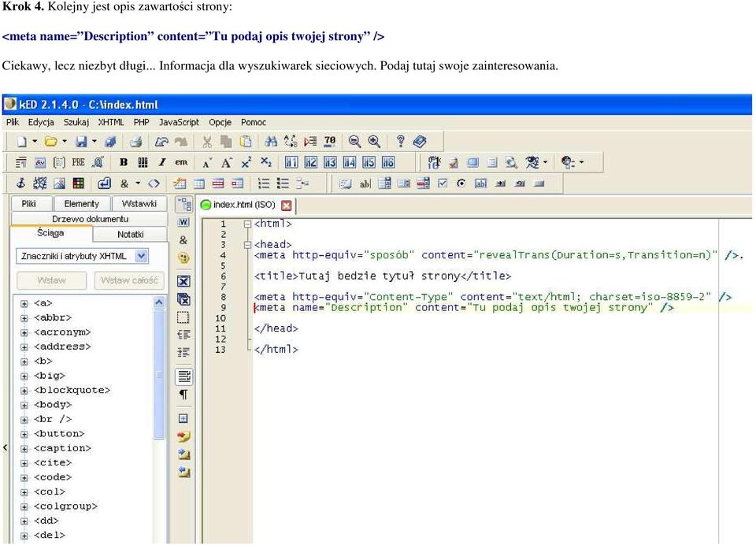The image size is (756, 545).
Task: Open the Znaczniki i atrybuty XHTML combo box
Action: [83, 256]
